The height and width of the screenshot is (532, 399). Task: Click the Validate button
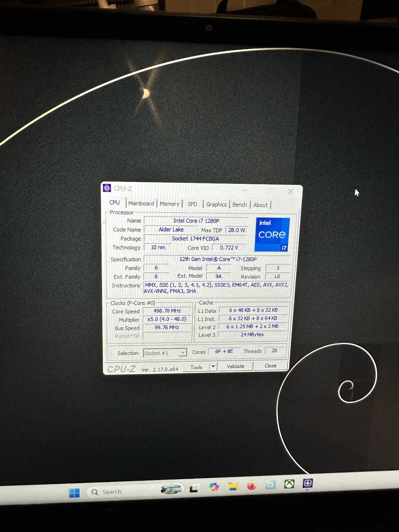(x=236, y=366)
